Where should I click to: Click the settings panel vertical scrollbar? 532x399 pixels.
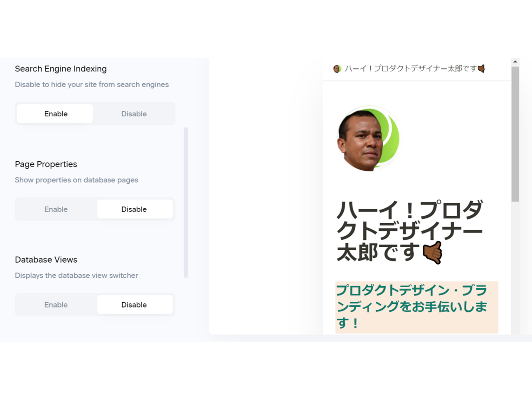[x=186, y=202]
